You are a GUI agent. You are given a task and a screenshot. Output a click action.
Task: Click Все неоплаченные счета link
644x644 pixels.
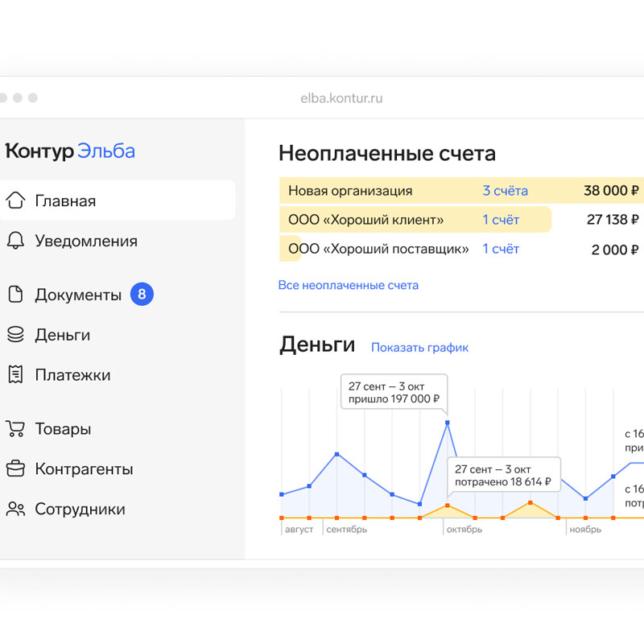pos(348,285)
